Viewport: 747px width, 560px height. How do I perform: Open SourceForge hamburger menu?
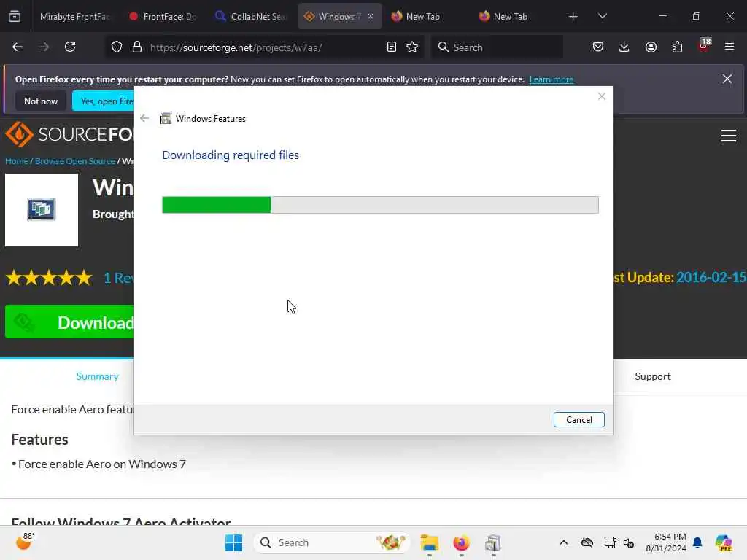729,136
